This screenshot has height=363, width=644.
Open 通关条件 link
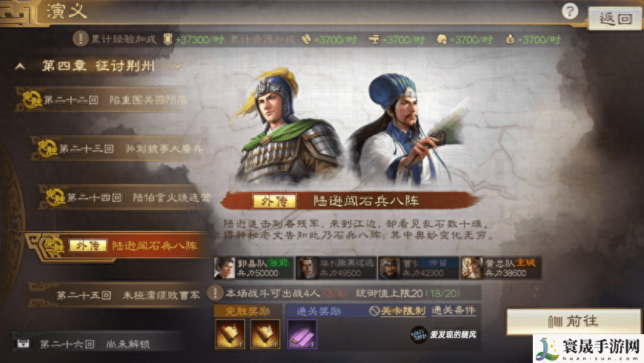point(454,310)
